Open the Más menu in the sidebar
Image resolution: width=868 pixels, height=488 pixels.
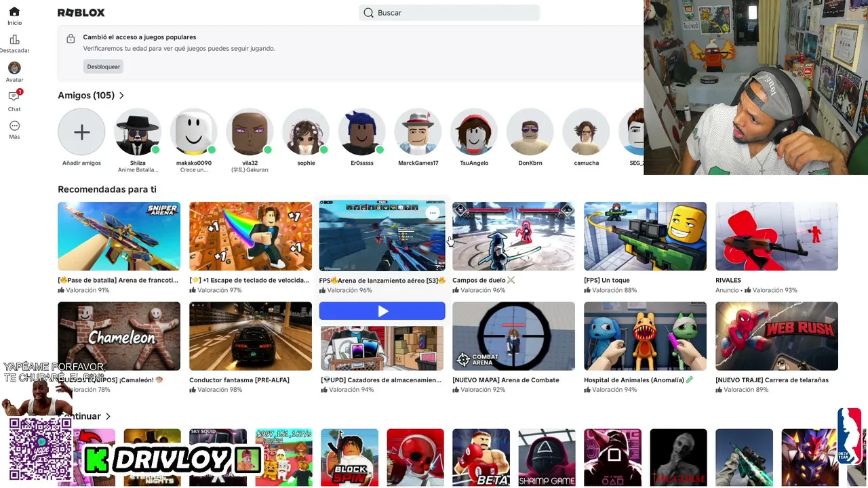tap(14, 129)
